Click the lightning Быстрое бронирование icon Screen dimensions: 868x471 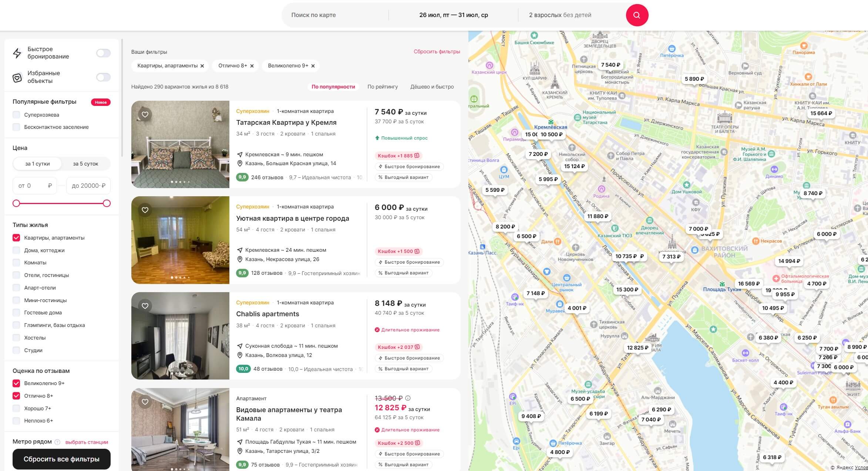(17, 53)
